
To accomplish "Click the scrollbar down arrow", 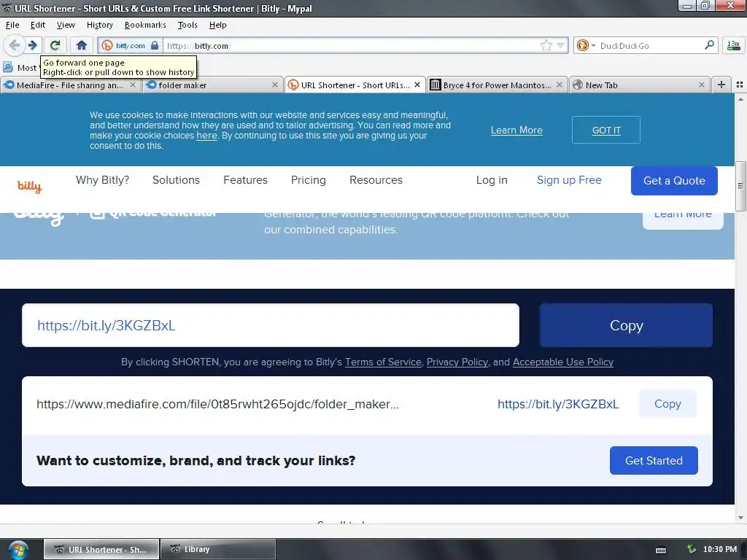I will (x=740, y=518).
